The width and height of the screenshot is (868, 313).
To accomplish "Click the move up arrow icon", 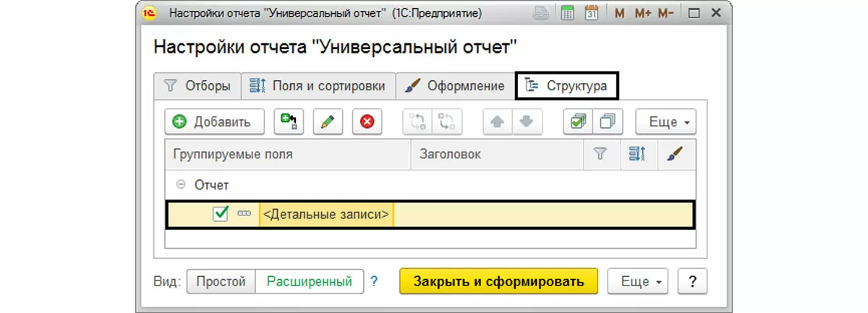I will [497, 122].
